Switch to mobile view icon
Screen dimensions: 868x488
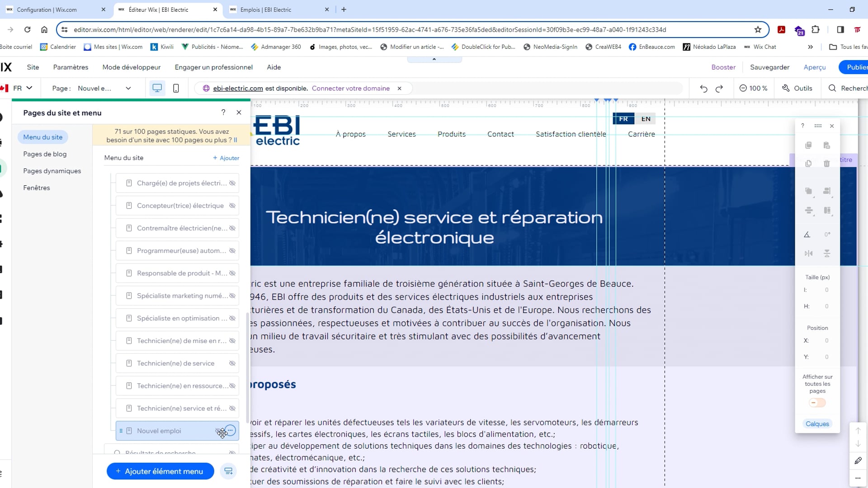pyautogui.click(x=176, y=88)
